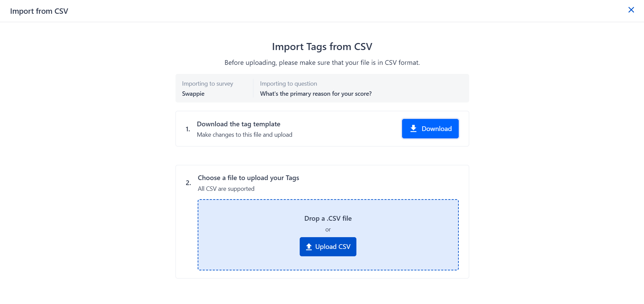Click the "Drop a .CSV file" text
This screenshot has width=644, height=304.
pos(328,218)
